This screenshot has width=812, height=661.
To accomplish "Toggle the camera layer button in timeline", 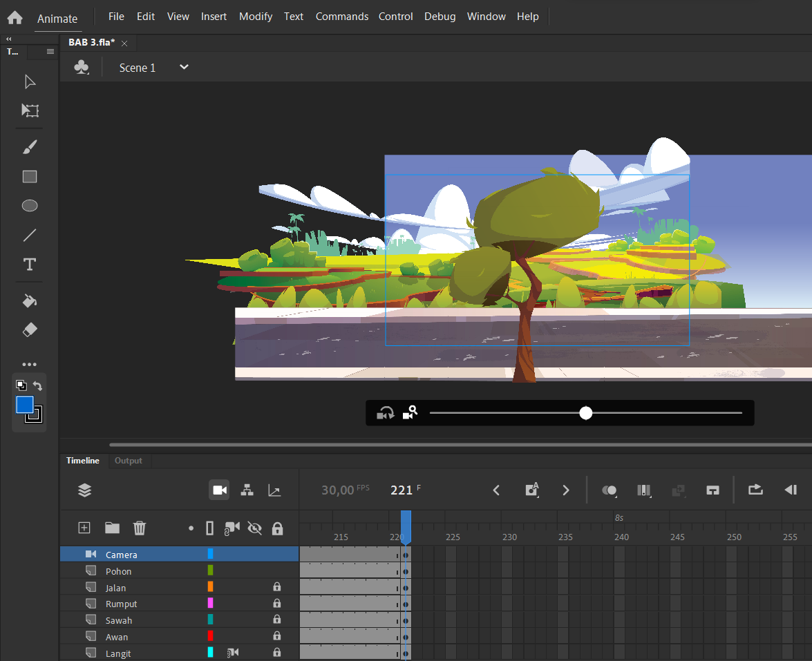I will (220, 490).
